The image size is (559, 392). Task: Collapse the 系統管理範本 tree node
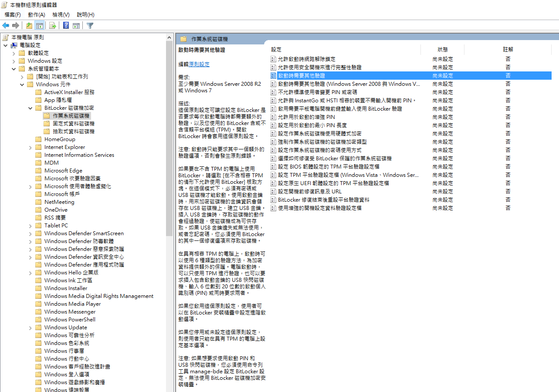tap(14, 69)
